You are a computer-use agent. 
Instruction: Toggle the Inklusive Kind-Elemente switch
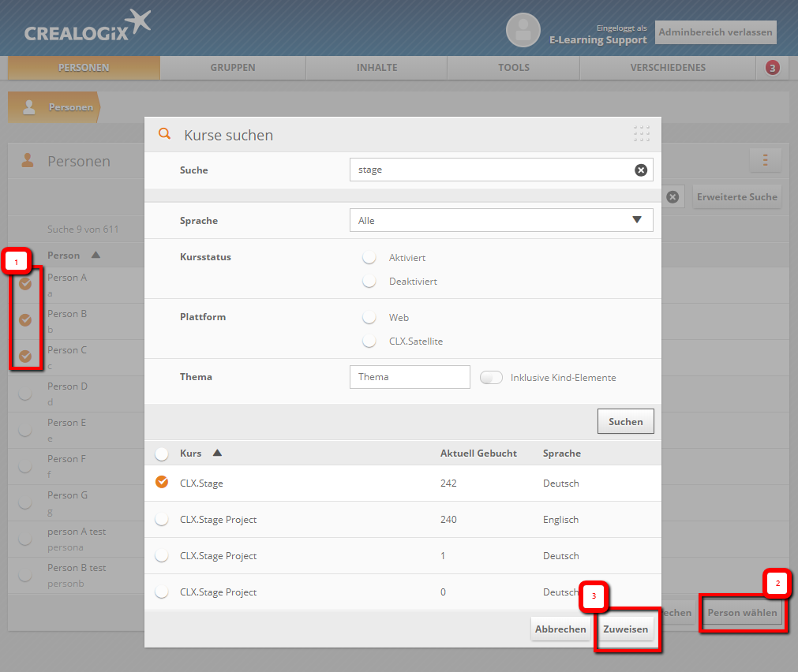tap(491, 378)
